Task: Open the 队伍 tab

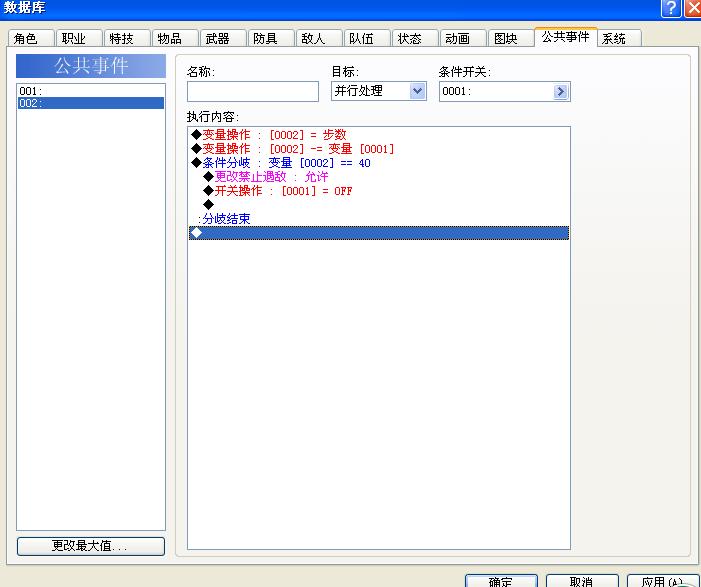Action: [x=367, y=38]
